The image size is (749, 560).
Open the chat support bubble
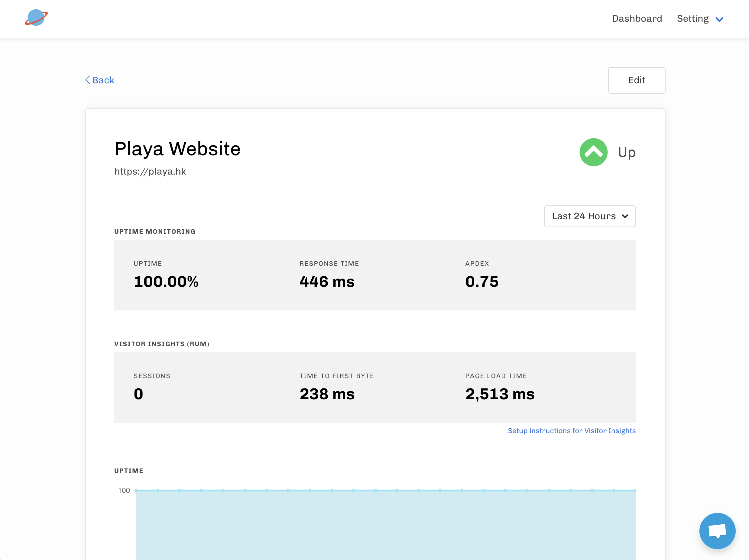click(x=717, y=530)
